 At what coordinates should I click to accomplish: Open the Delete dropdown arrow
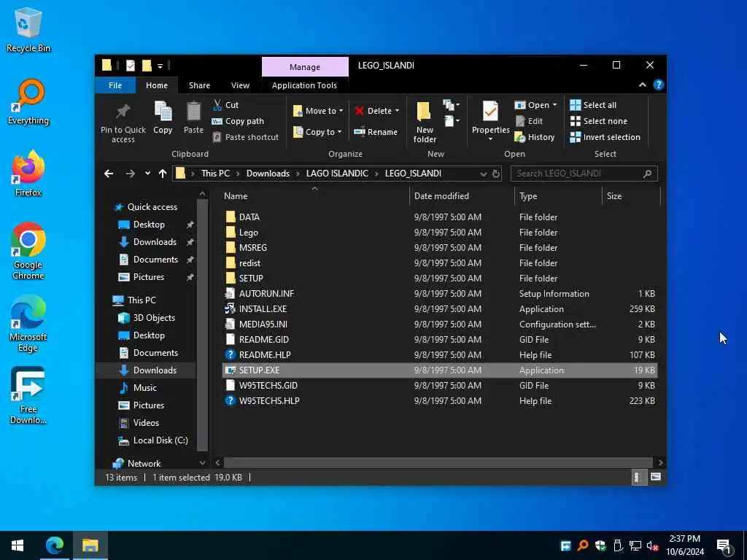click(398, 111)
